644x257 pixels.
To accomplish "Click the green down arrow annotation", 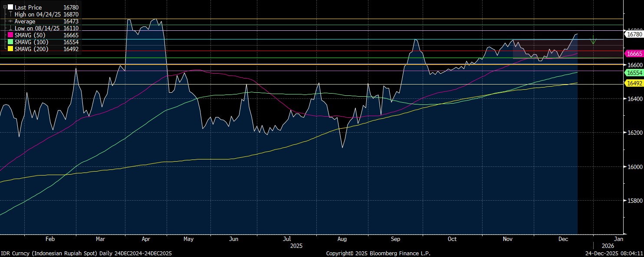I will (x=593, y=41).
